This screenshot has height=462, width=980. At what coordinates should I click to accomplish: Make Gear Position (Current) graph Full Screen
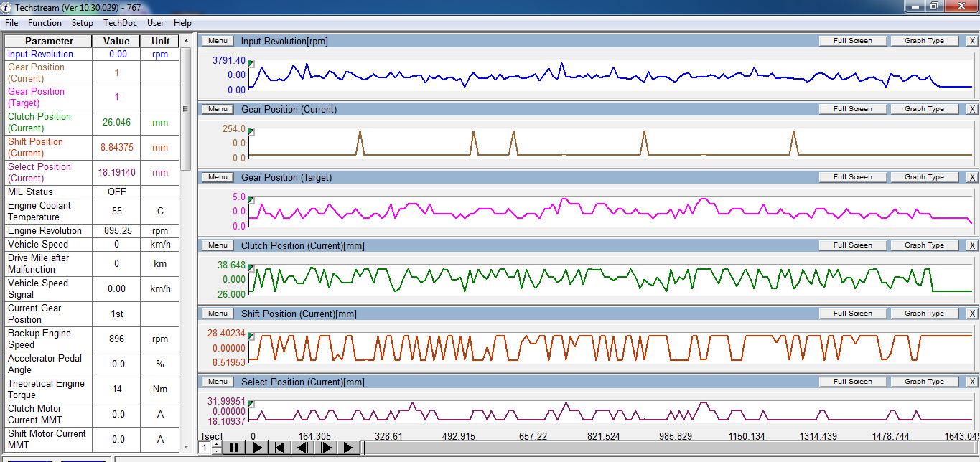click(x=852, y=109)
